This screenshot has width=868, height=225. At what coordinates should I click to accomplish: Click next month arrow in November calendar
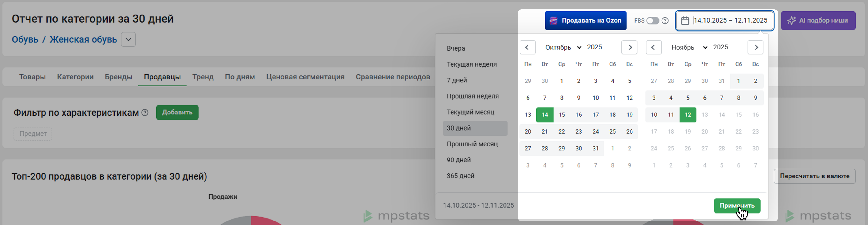[x=755, y=48]
